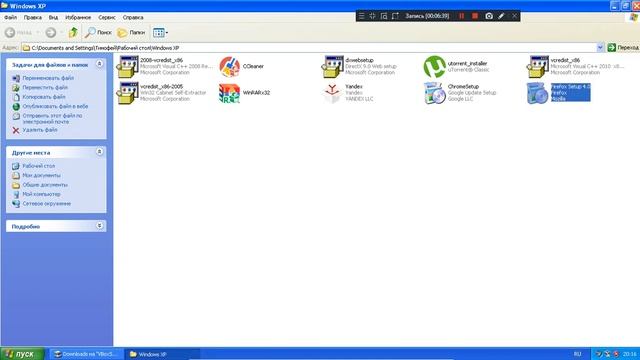Open the 2008-vcredist_x86 installer file

[x=128, y=67]
